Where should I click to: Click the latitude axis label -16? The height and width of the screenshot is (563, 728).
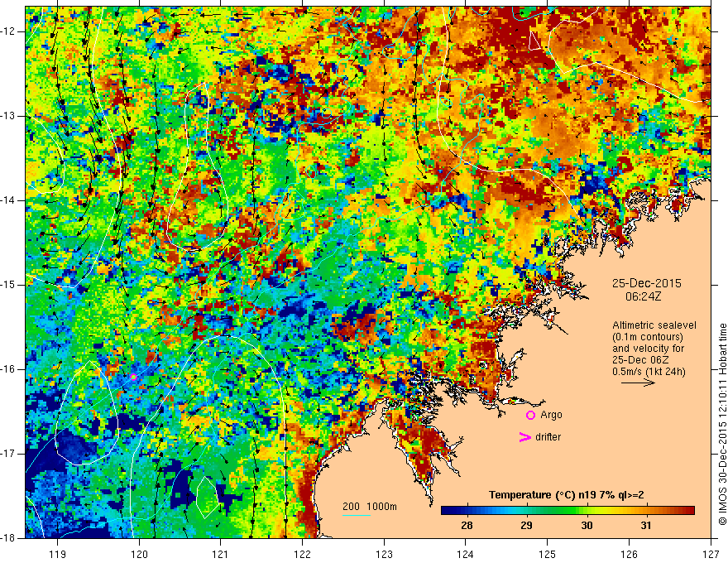(x=8, y=369)
